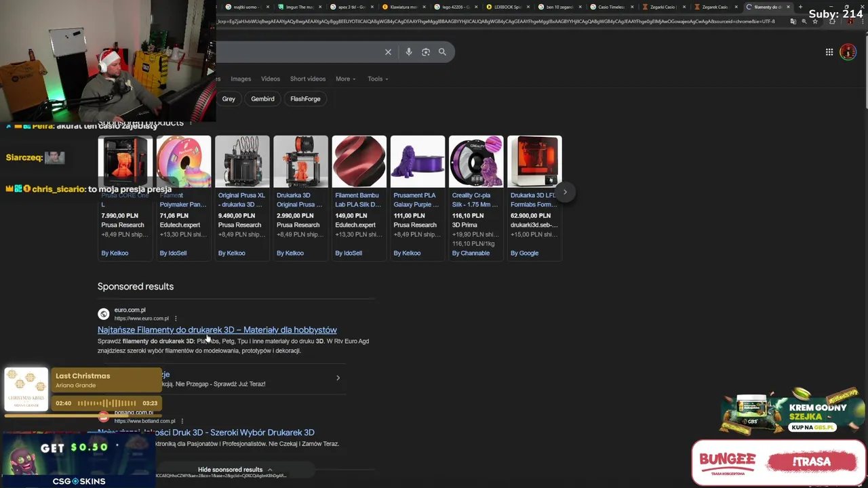Switch to the 'LEXIBOOK' tab
Viewport: 868px width, 488px height.
[507, 7]
